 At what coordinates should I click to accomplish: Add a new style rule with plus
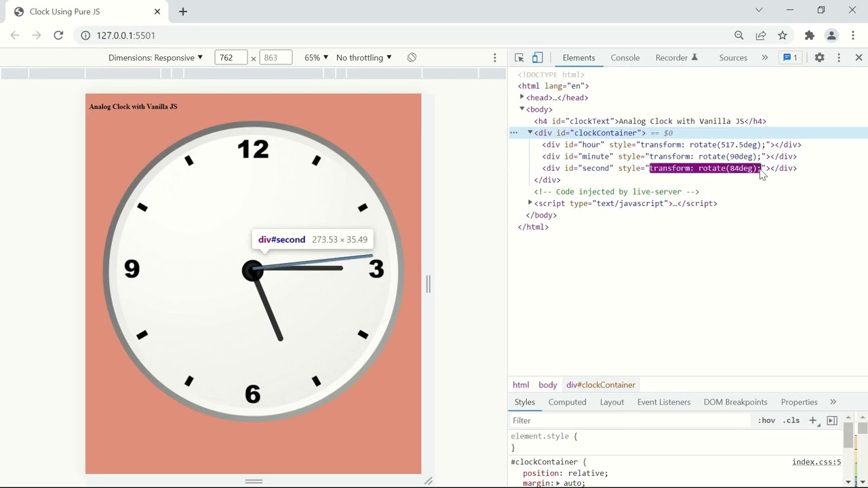(x=813, y=421)
